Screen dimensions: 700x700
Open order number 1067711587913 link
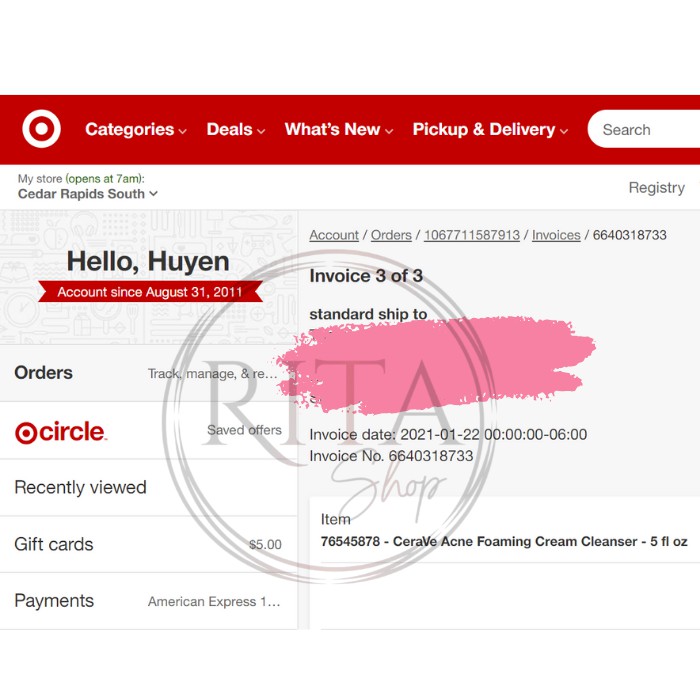click(x=472, y=235)
